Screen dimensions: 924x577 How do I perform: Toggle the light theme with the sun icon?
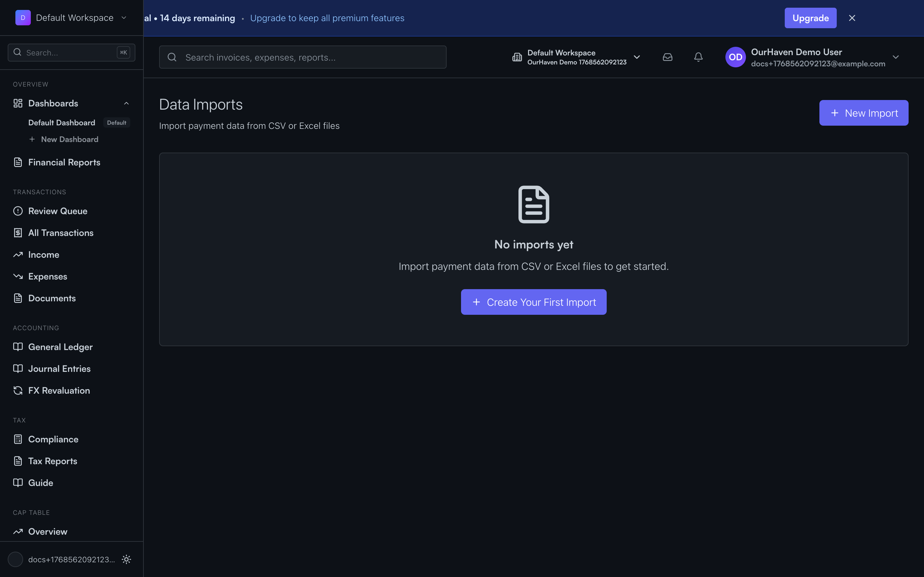click(126, 559)
